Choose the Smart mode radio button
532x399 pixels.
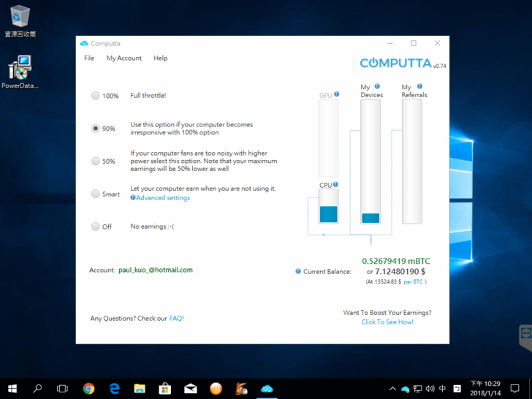(96, 194)
